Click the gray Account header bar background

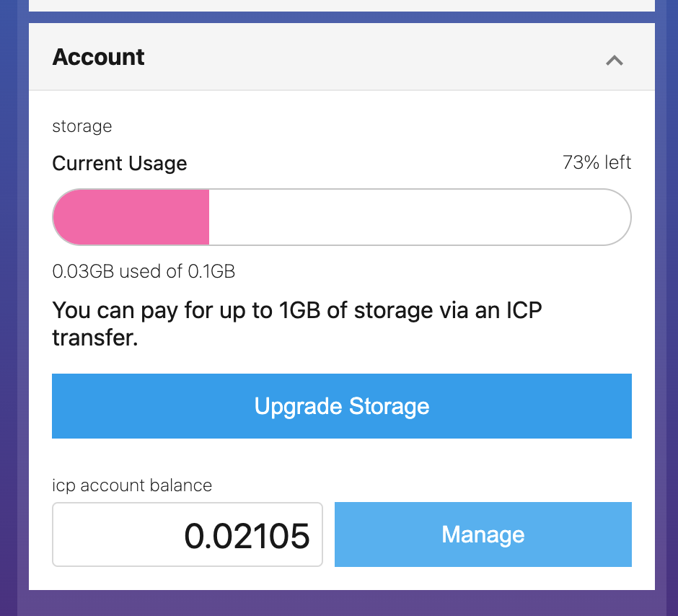pyautogui.click(x=361, y=57)
